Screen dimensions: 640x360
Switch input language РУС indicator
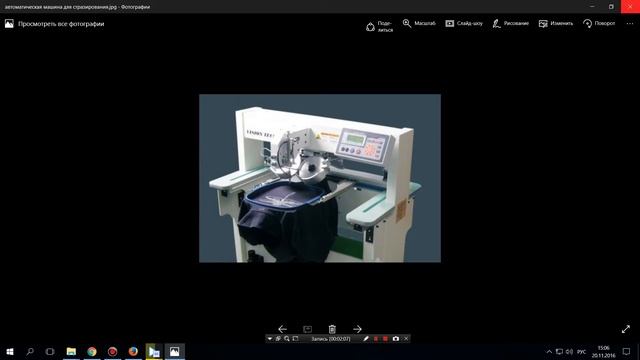[x=582, y=352]
